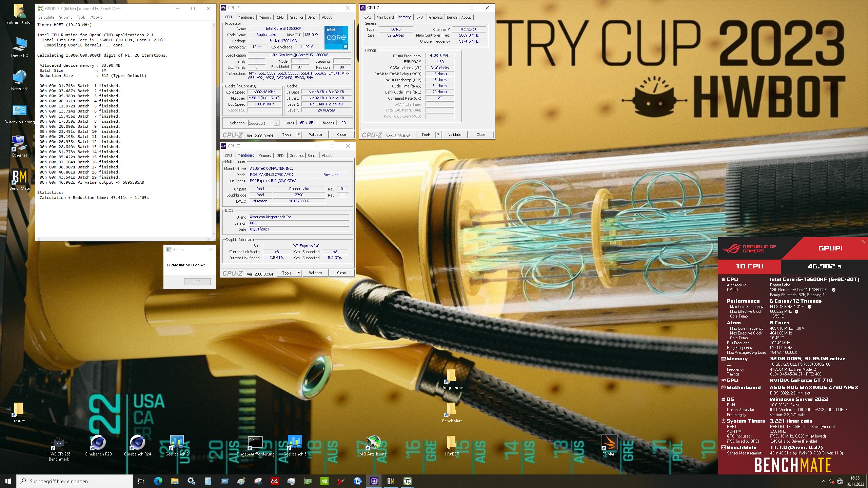Switch to CPU-Z via its taskbar icon

click(x=374, y=481)
